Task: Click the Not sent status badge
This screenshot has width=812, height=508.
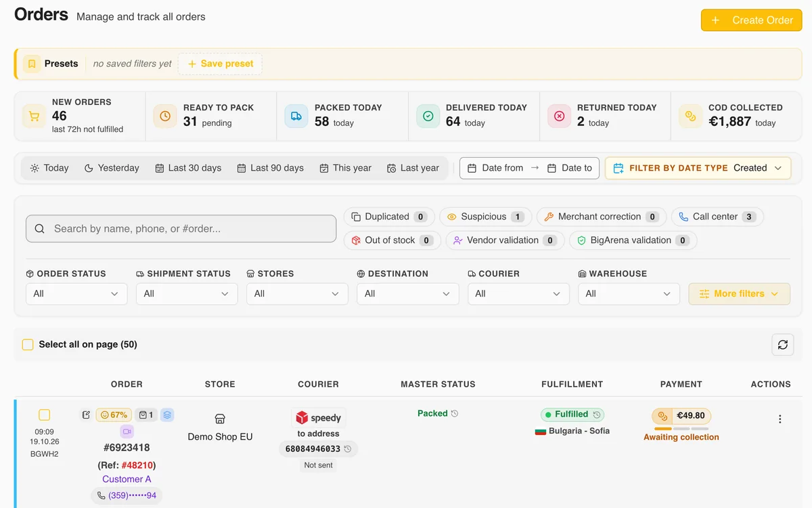Action: pyautogui.click(x=318, y=465)
